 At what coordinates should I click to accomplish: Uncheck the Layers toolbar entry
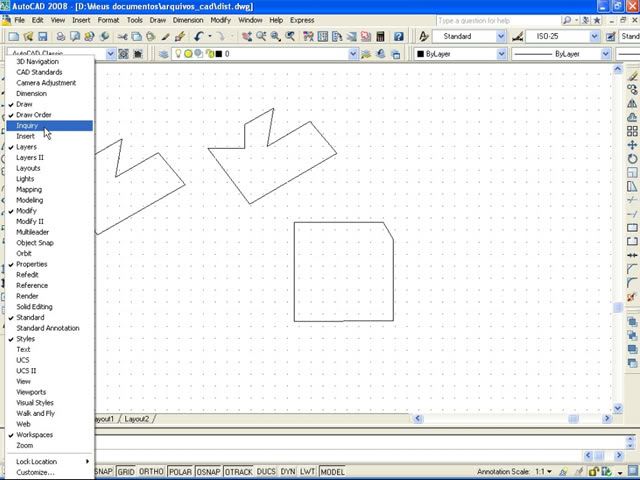(x=50, y=147)
